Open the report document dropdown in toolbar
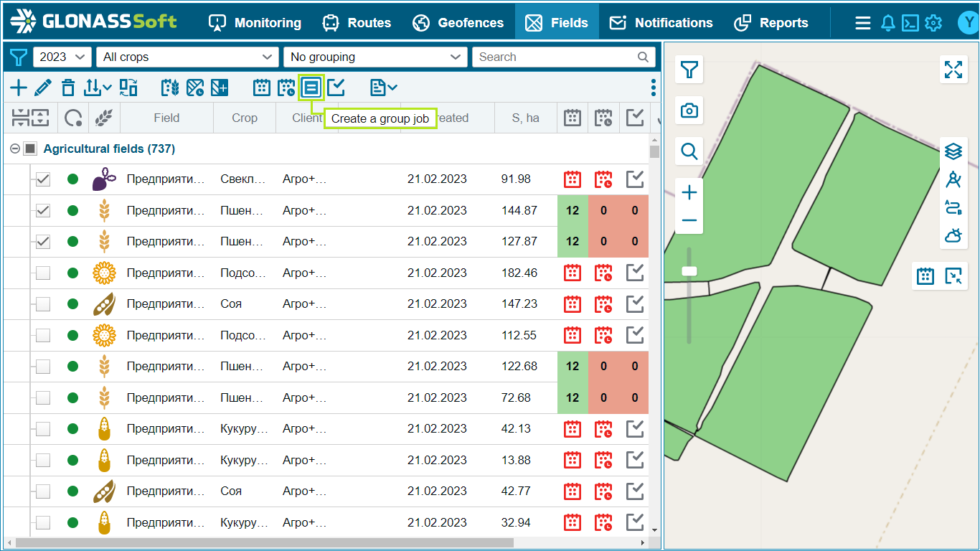 384,88
